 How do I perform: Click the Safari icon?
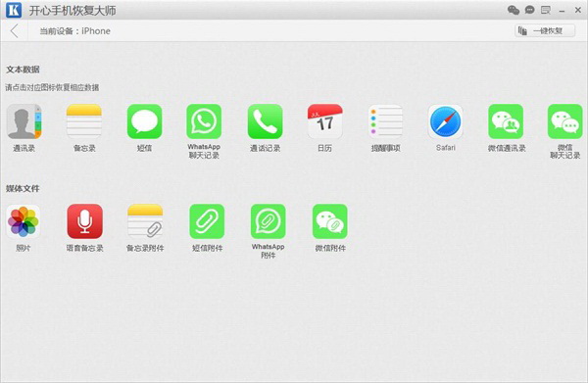pos(446,121)
